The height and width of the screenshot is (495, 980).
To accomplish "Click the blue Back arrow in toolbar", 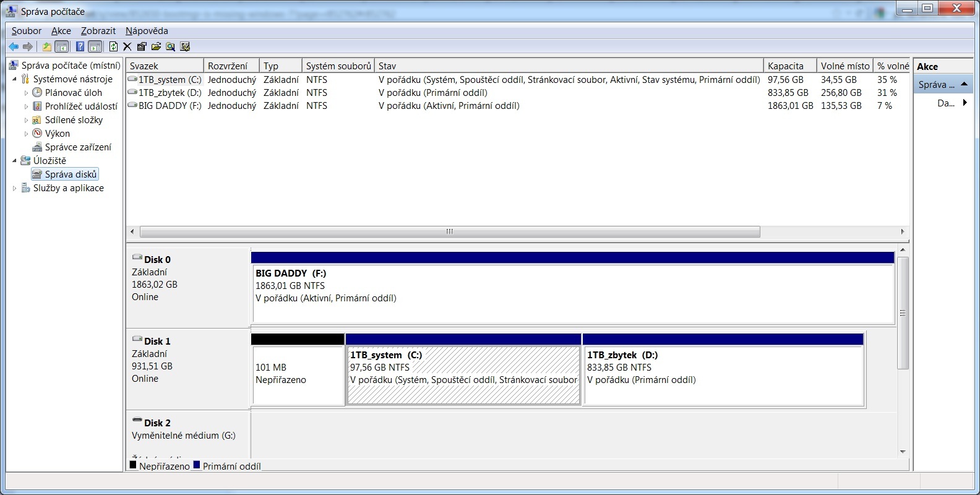I will 13,46.
